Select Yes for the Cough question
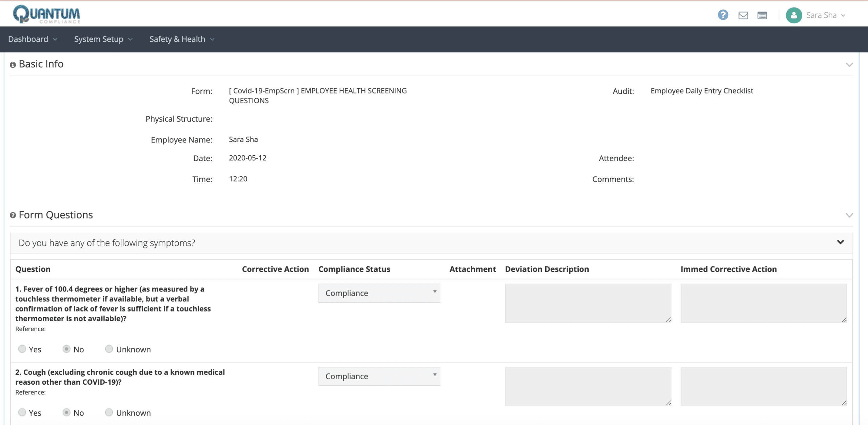 (22, 412)
